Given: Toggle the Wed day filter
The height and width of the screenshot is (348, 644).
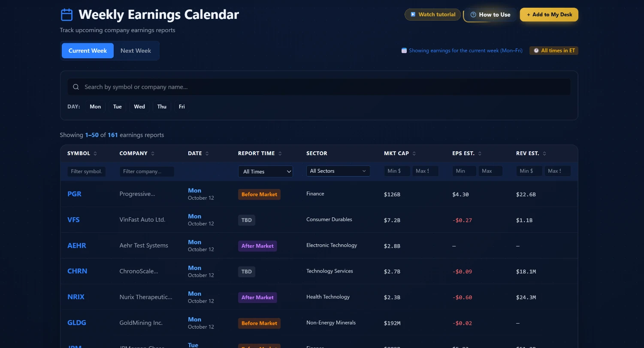Looking at the screenshot, I should click(139, 107).
